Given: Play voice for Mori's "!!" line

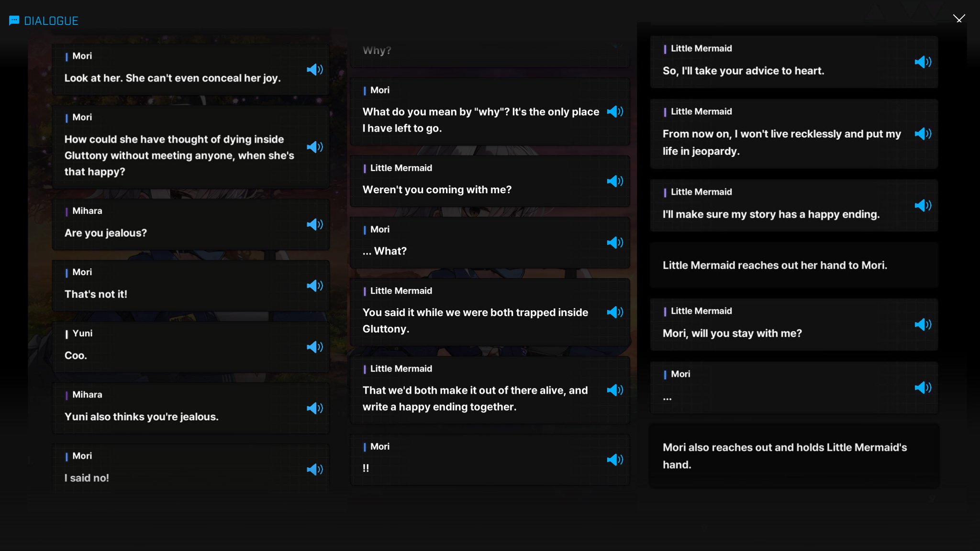Looking at the screenshot, I should pyautogui.click(x=615, y=460).
